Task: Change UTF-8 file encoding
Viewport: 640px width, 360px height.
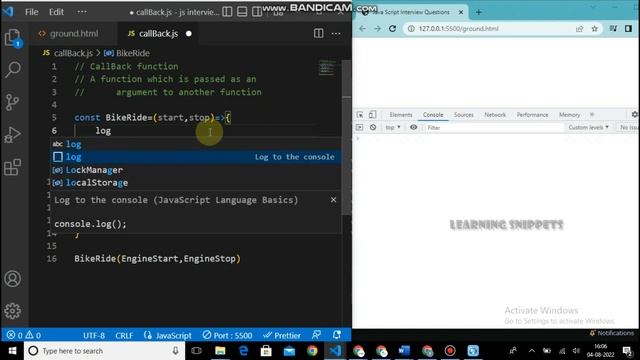Action: 94,335
